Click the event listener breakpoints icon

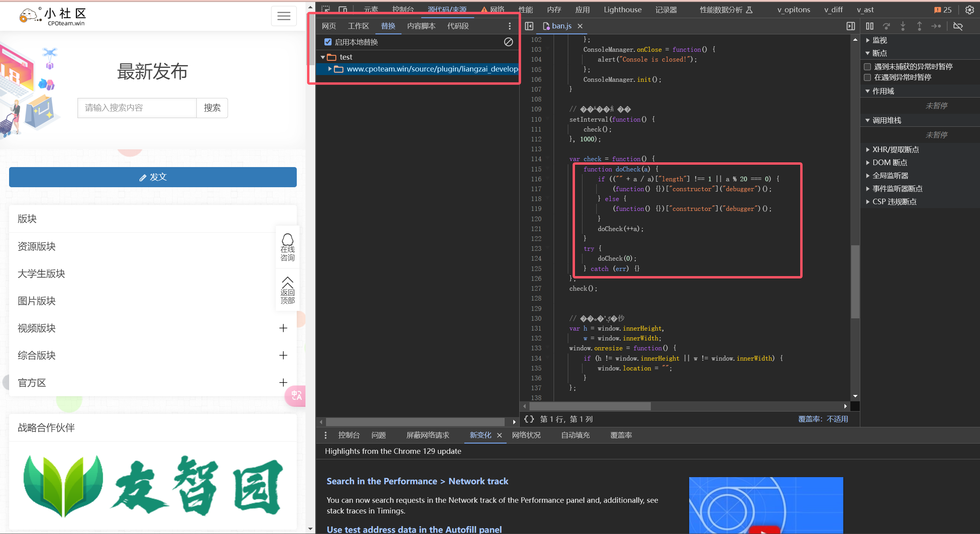point(867,189)
